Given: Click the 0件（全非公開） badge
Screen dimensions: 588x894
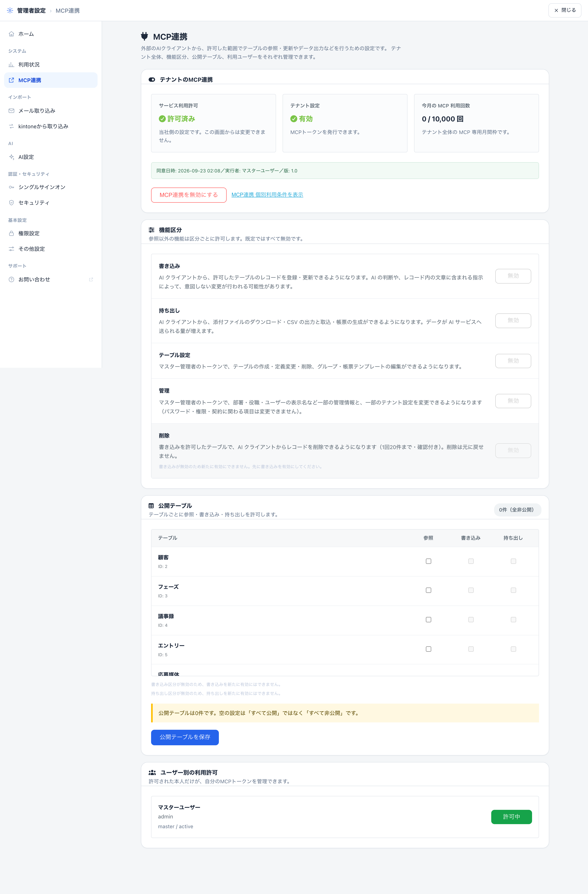Looking at the screenshot, I should 517,510.
